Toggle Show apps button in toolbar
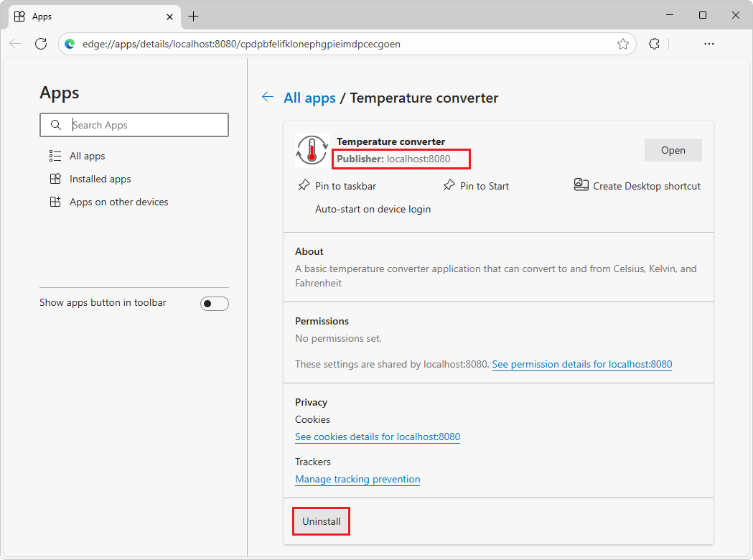Screen dimensions: 753x560 [214, 303]
